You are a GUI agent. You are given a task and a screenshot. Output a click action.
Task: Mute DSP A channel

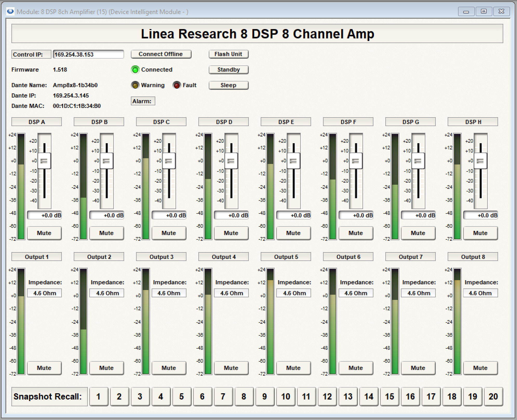(x=44, y=233)
